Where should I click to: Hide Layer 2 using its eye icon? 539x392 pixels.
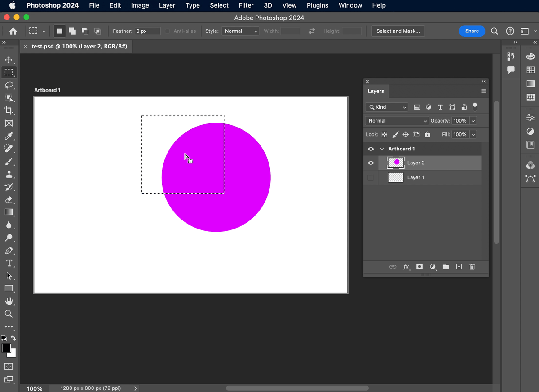click(371, 163)
